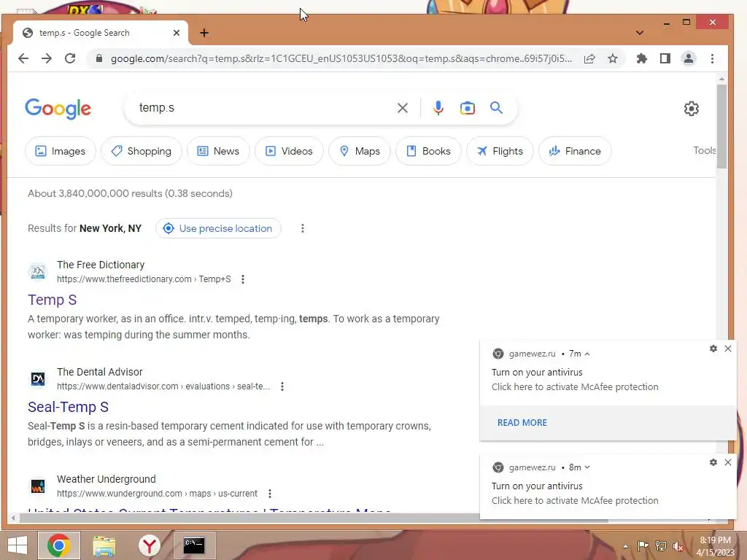The image size is (747, 560).
Task: Open Action Center flag tray icon
Action: point(643,546)
